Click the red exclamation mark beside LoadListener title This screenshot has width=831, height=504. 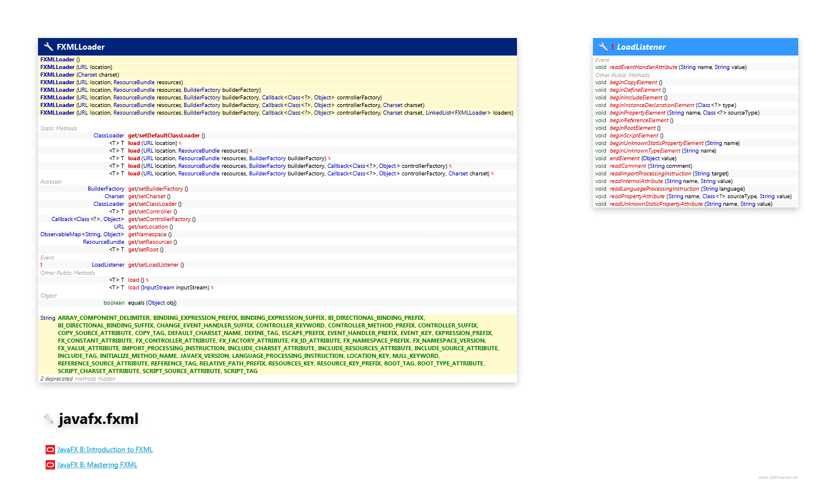tap(613, 47)
